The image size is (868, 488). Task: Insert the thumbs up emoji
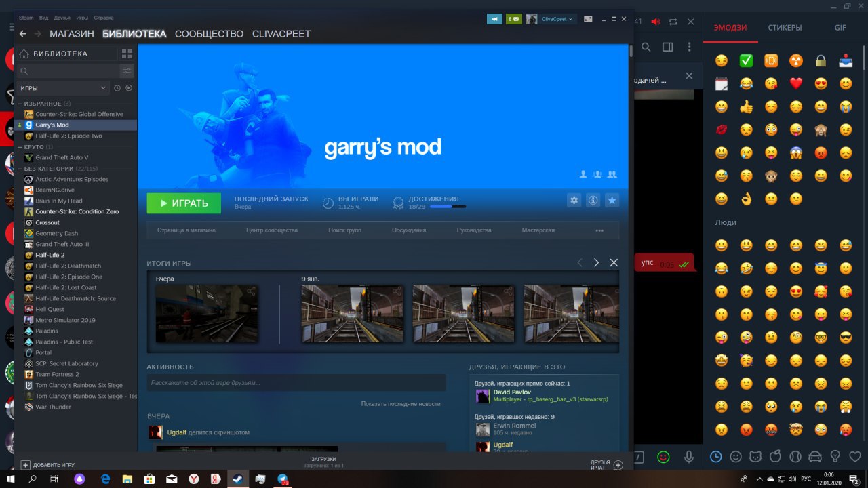click(x=746, y=106)
